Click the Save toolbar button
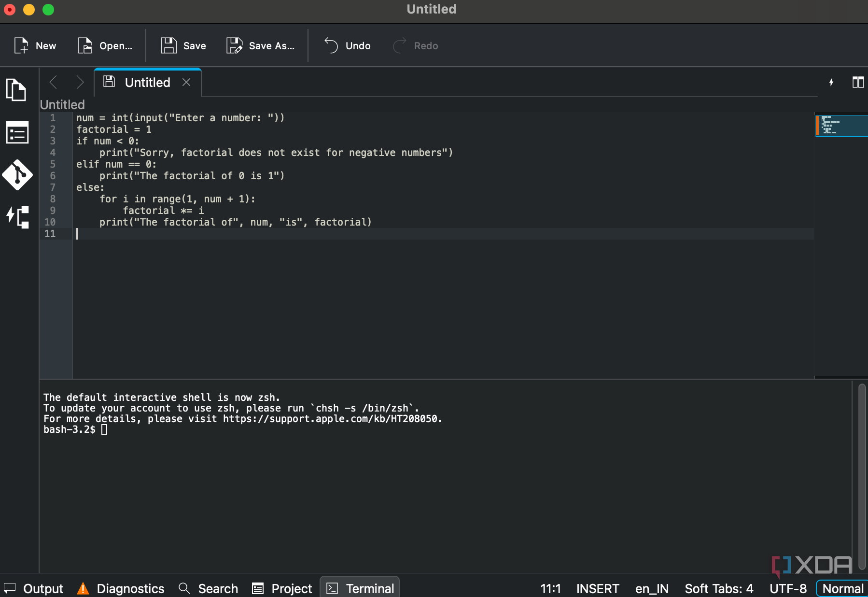Viewport: 868px width, 597px height. pos(183,46)
